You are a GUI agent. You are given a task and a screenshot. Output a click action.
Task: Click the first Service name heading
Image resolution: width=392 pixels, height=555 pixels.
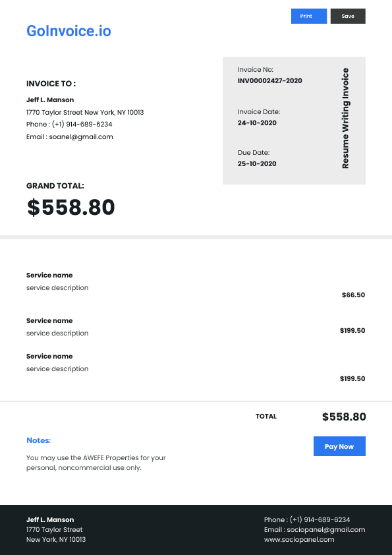(49, 275)
